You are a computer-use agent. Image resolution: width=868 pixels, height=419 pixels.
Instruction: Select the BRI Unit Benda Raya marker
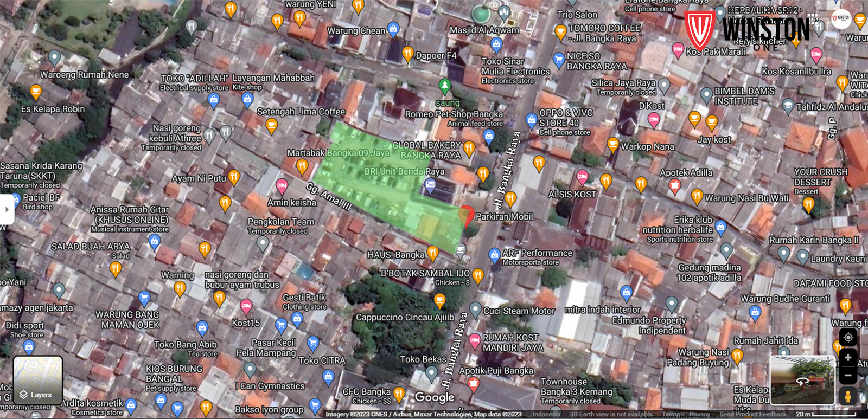pos(430,186)
